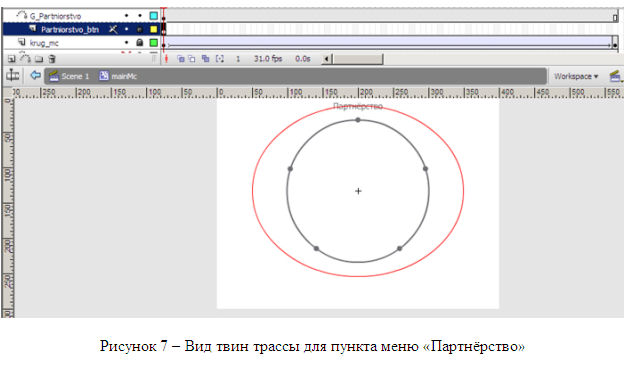
Task: Click the timeline toggle icon left of back arrow
Action: tap(12, 75)
